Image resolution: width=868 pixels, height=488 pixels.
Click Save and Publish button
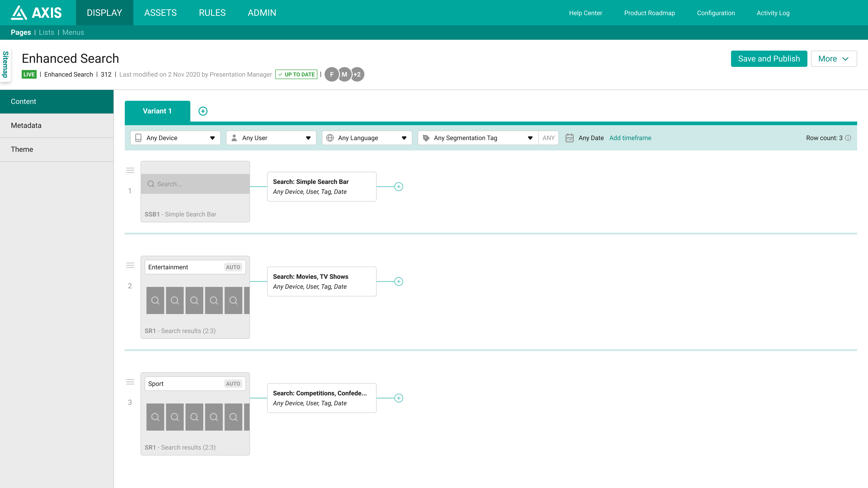[769, 59]
